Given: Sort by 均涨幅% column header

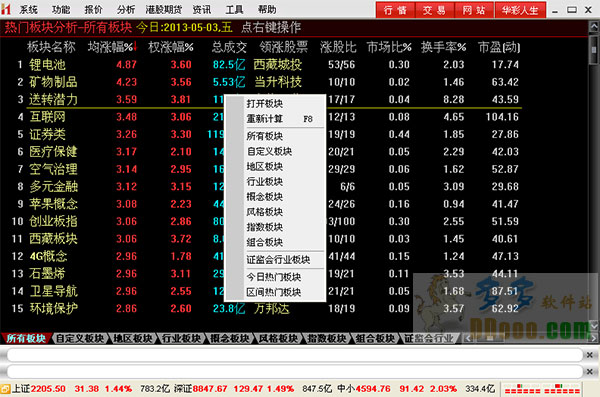Looking at the screenshot, I should pyautogui.click(x=112, y=47).
